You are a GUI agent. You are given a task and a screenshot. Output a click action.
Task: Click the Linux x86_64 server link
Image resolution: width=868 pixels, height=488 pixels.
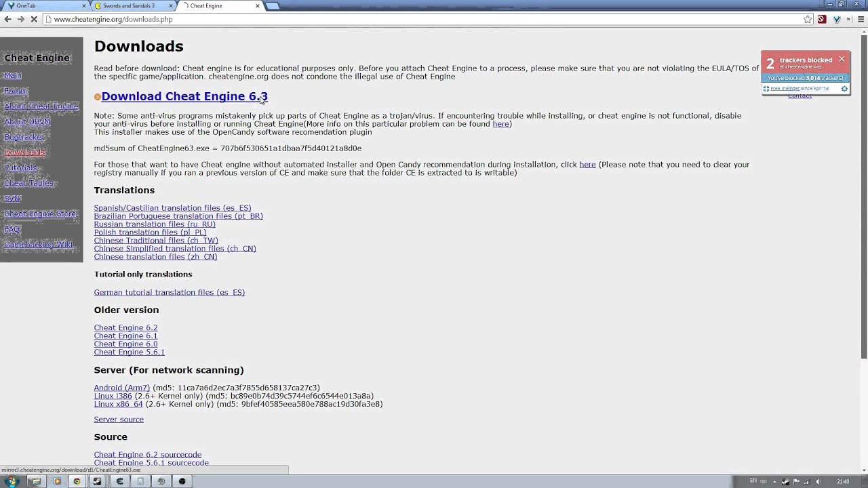[119, 404]
